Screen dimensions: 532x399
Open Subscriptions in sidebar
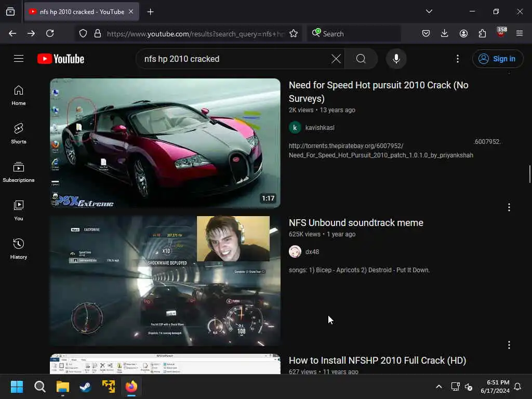point(19,172)
